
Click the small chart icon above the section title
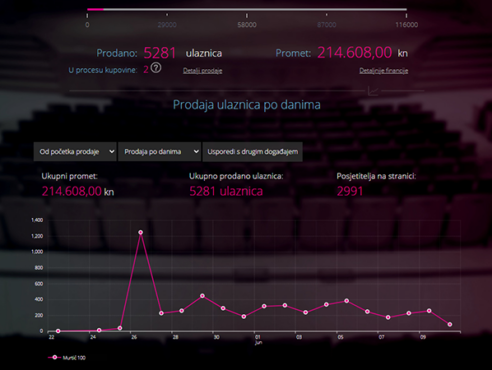373,90
